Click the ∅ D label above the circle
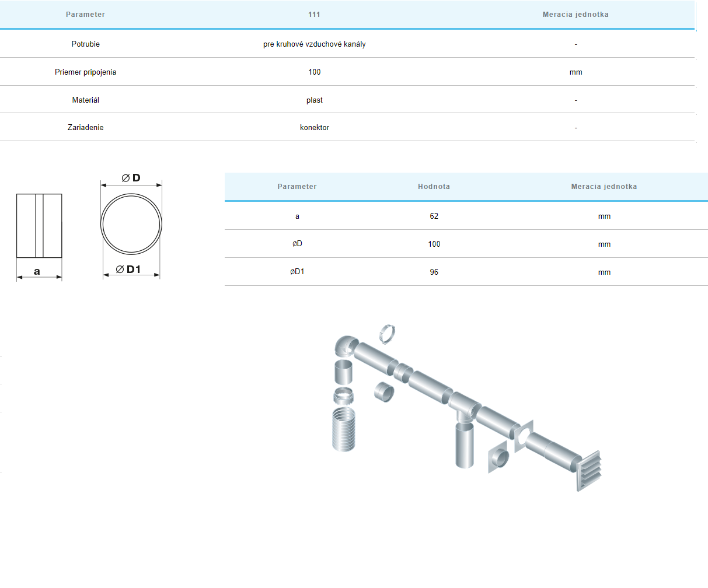The height and width of the screenshot is (588, 708). pyautogui.click(x=131, y=178)
